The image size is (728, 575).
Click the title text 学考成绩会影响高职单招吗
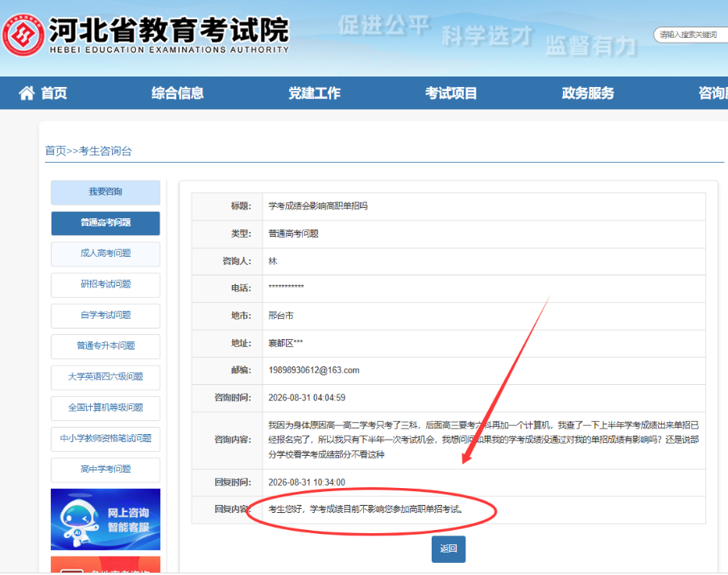pyautogui.click(x=317, y=205)
